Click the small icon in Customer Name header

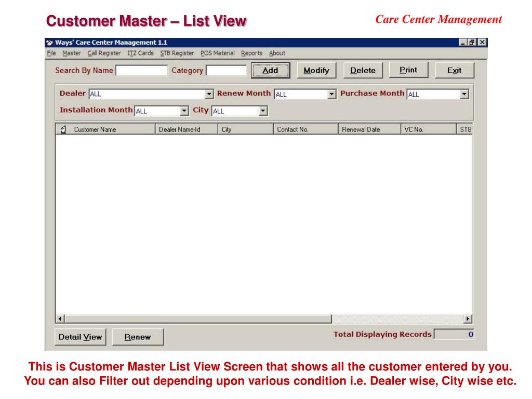[63, 129]
